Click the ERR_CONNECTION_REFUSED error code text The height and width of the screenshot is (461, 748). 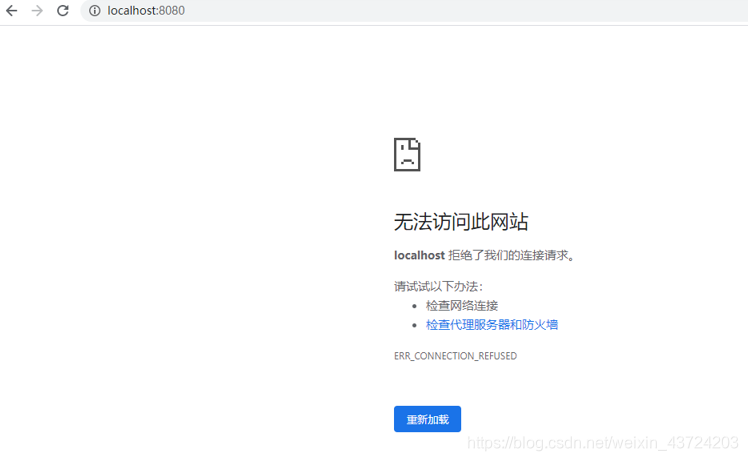[456, 356]
